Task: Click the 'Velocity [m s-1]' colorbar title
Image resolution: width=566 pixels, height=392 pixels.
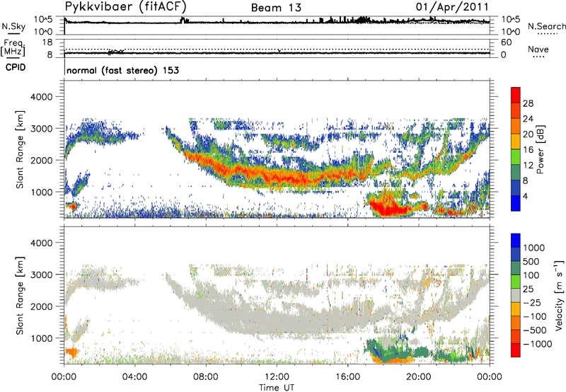Action: click(559, 295)
